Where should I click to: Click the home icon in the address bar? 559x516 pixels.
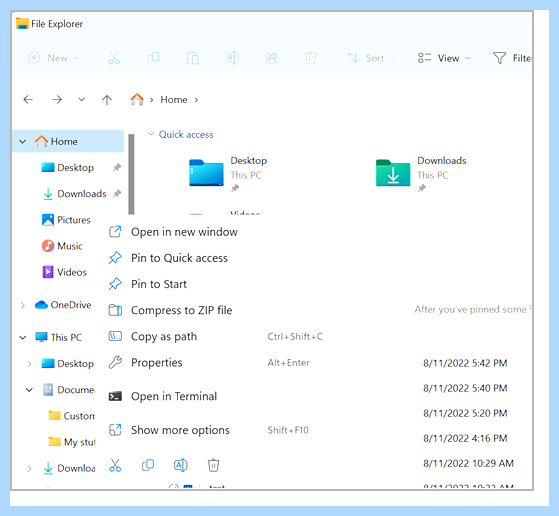click(x=137, y=99)
